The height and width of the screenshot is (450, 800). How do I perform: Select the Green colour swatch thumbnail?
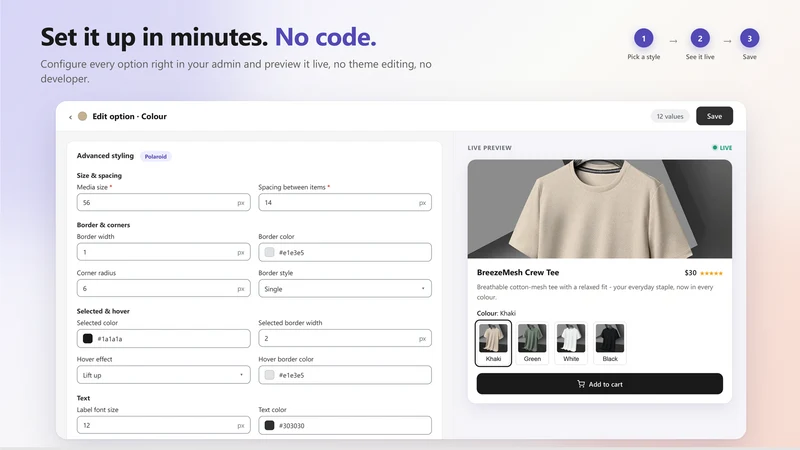tap(532, 343)
